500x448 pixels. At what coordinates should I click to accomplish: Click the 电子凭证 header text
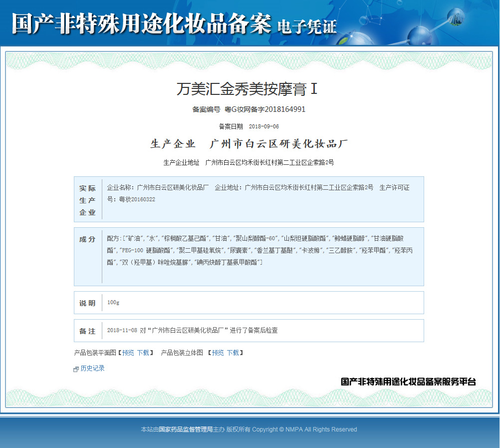pyautogui.click(x=307, y=27)
